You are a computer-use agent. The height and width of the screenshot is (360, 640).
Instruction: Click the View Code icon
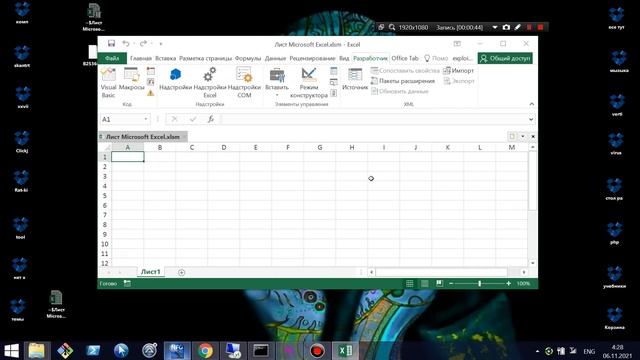coord(333,82)
